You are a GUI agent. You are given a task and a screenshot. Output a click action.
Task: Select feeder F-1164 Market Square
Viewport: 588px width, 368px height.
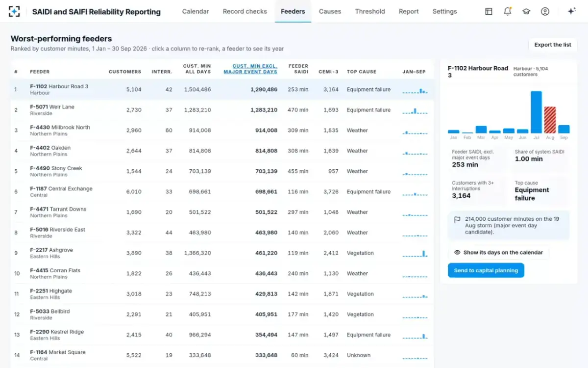tap(222, 355)
